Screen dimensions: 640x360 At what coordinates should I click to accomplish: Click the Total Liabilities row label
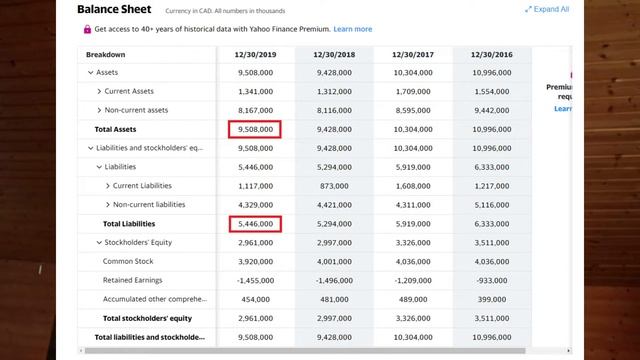pos(129,224)
